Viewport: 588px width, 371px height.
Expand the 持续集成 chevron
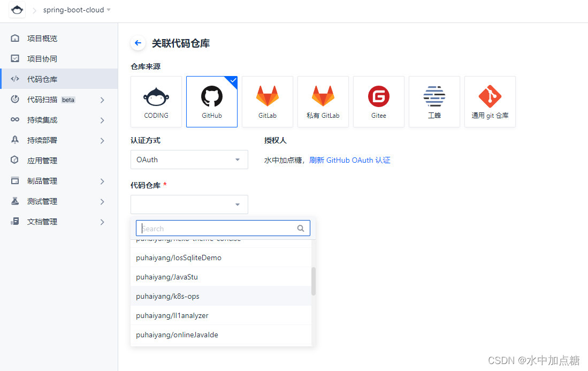click(x=102, y=120)
